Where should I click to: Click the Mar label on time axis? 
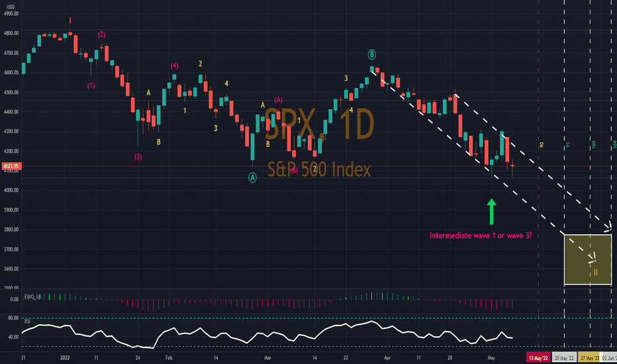click(267, 357)
